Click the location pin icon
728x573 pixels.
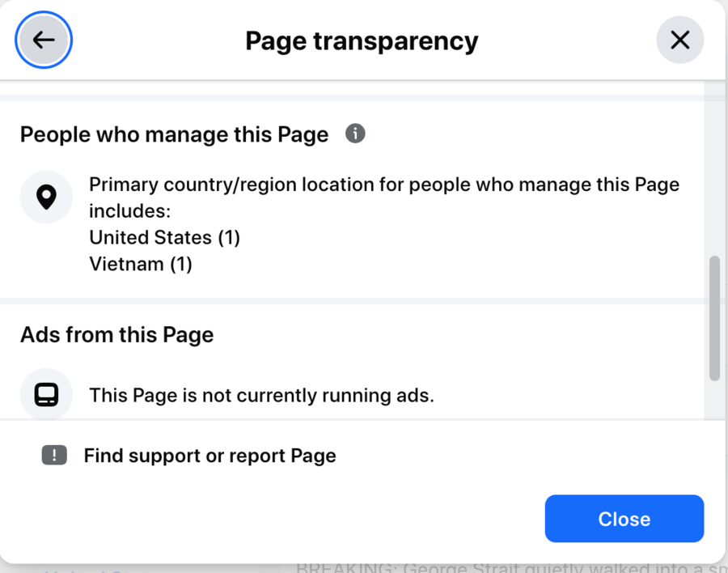(x=47, y=197)
